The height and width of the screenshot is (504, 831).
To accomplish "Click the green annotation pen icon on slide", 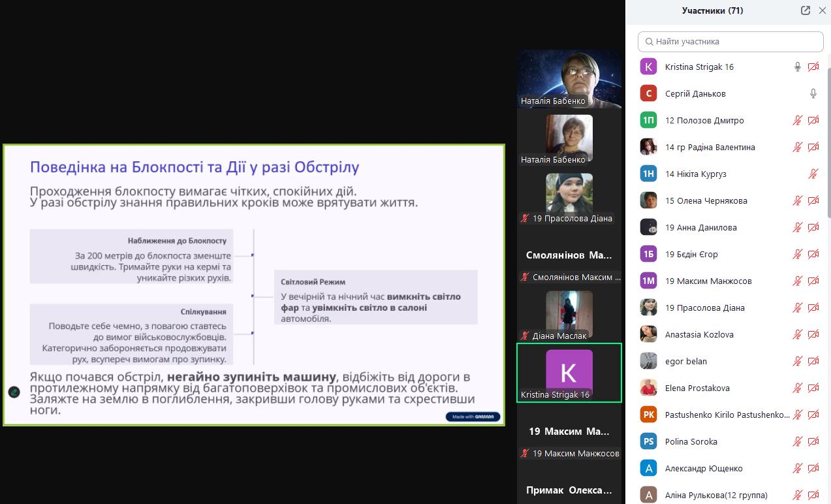I will [14, 392].
